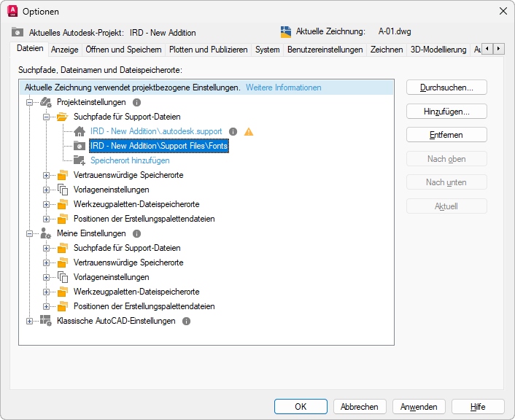Open the Weitere Informationen link

(284, 87)
